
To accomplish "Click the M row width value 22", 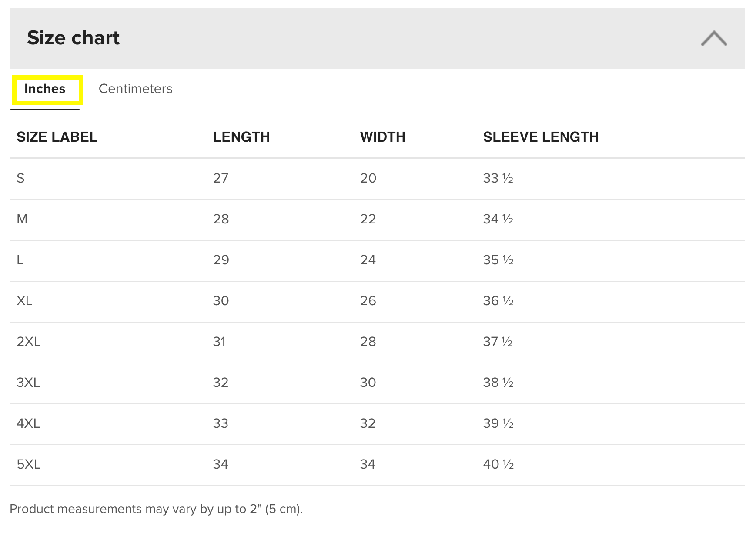I will (368, 219).
